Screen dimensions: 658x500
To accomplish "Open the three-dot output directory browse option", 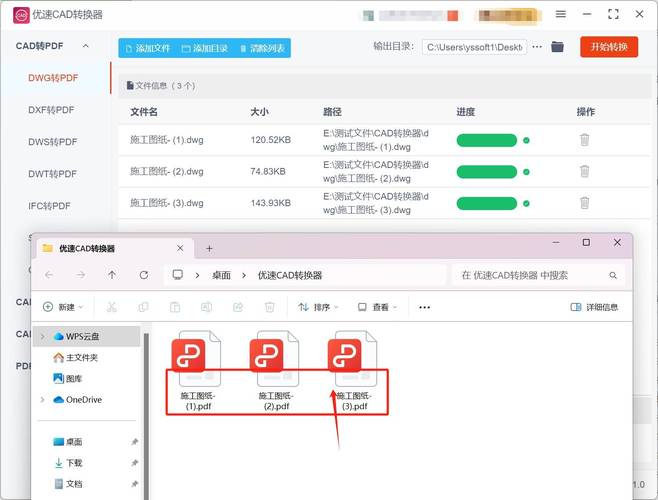I will click(x=537, y=47).
